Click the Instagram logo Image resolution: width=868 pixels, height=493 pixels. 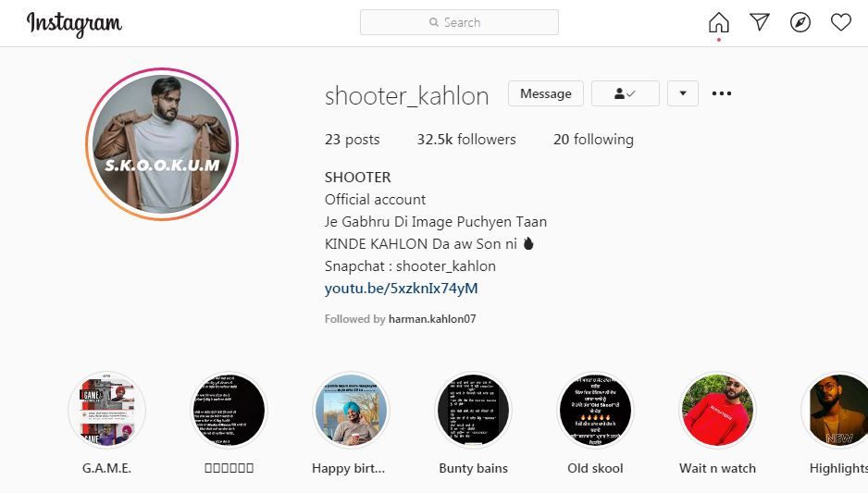(74, 23)
